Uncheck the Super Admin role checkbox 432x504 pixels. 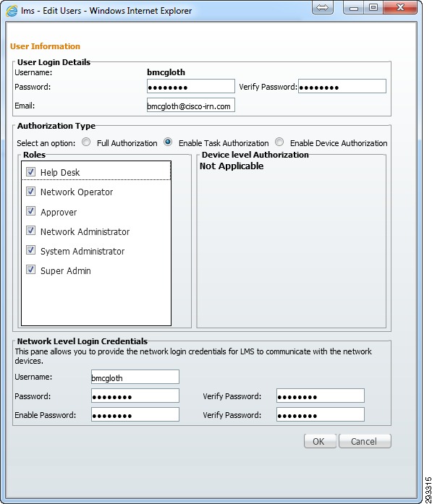tap(30, 270)
